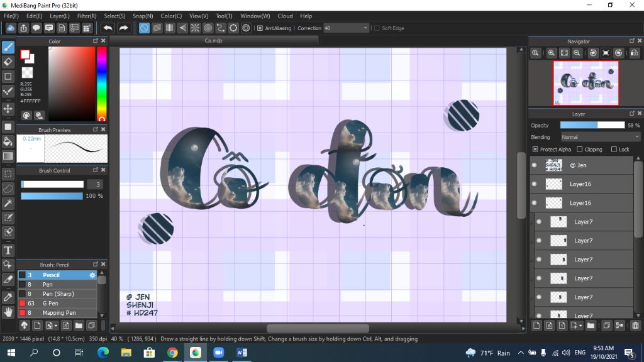Flip canvas view in Navigator
Screen dimensions: 644x362
(x=635, y=53)
